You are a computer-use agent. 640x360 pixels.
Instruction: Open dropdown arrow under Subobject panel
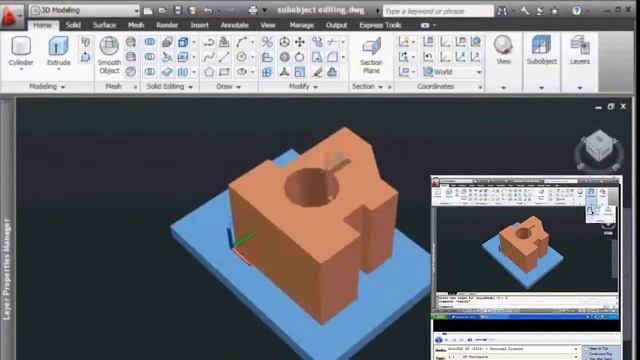(542, 88)
